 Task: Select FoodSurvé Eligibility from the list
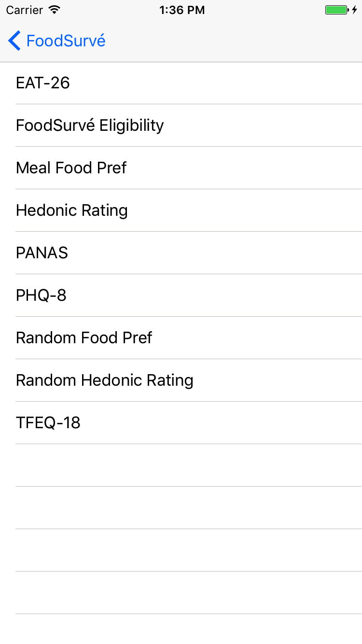coord(181,126)
